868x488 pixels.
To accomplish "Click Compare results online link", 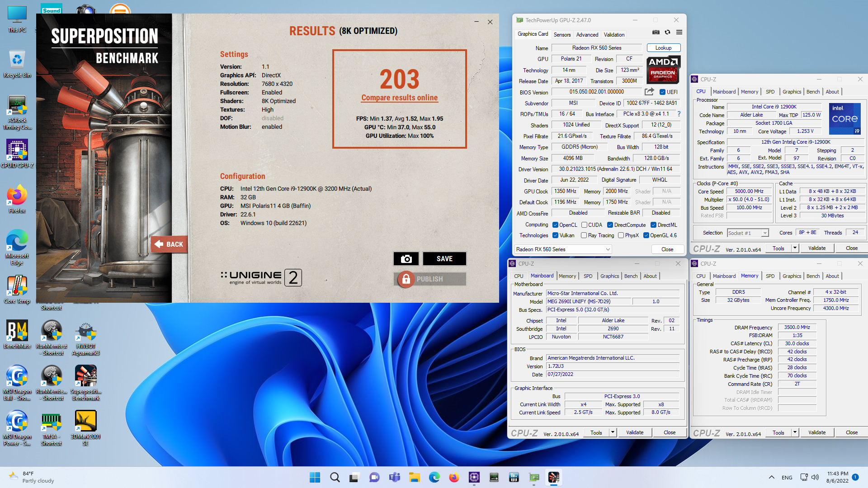I will click(x=399, y=98).
